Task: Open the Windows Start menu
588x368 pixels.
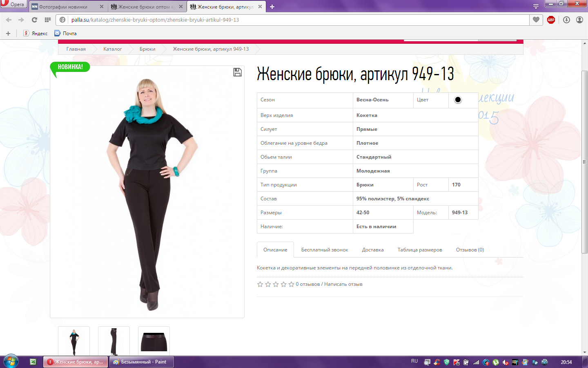Action: (x=11, y=362)
